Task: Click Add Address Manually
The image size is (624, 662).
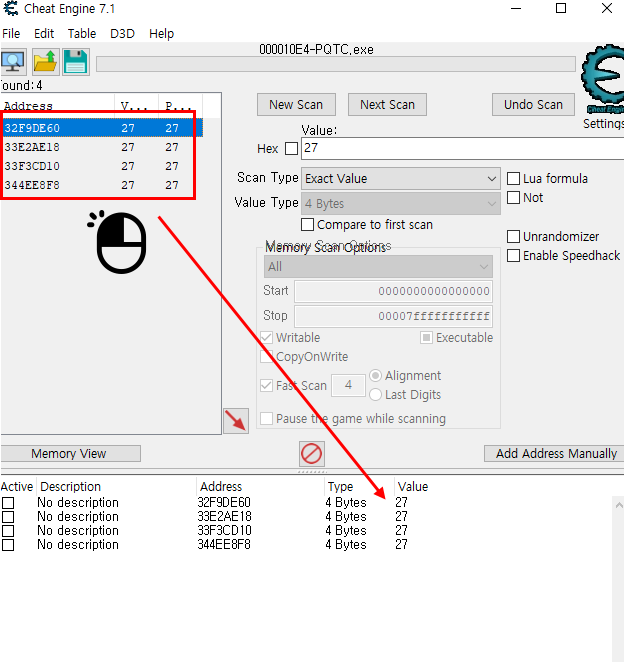Action: 555,453
